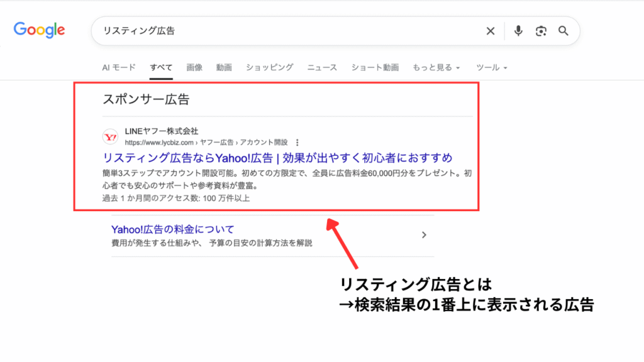Viewport: 644px width, 362px height.
Task: Click the magnifying glass search icon
Action: pos(563,31)
